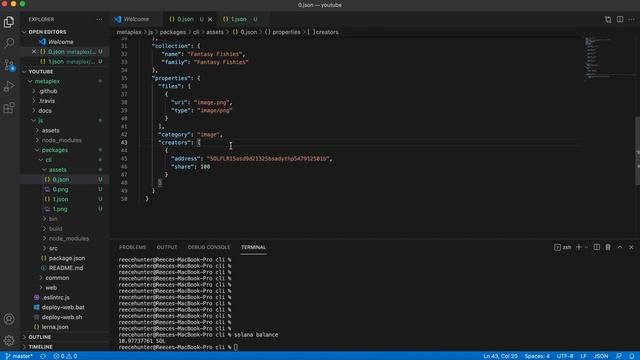Click the open changes icon in editor toolbar
Image resolution: width=640 pixels, height=360 pixels.
[608, 19]
